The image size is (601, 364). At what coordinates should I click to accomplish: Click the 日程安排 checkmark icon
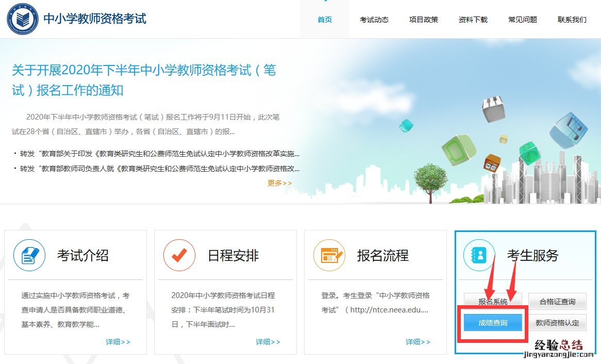179,255
